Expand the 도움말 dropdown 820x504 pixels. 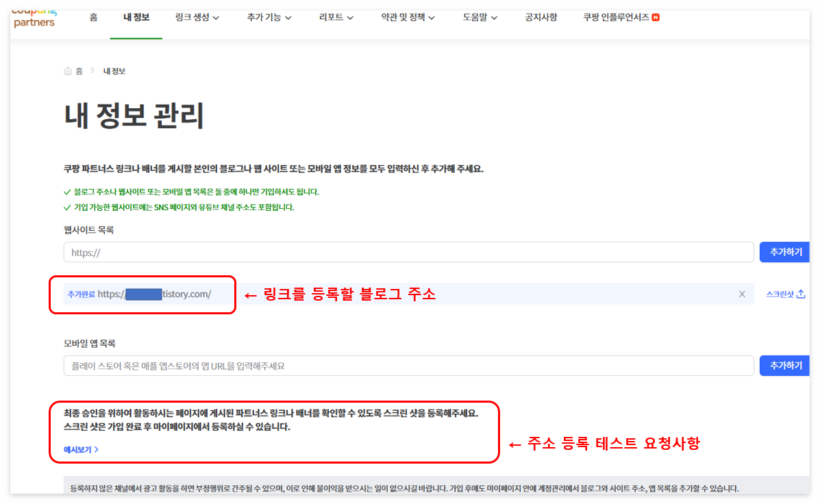(479, 17)
